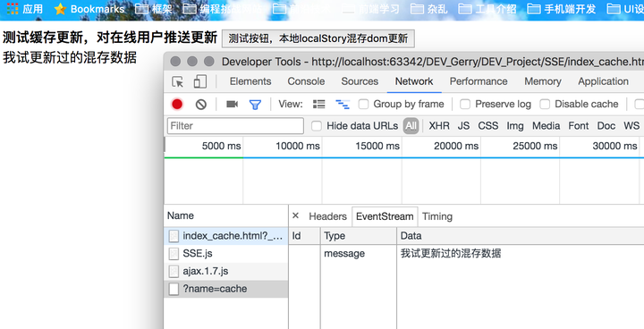Filter requests by CSS
Screen dimensions: 644x329
coord(488,126)
